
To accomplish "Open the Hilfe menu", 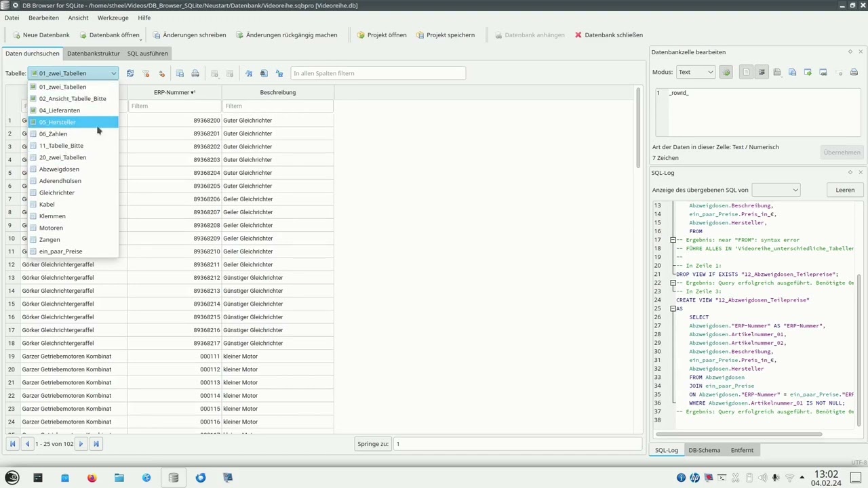I will [144, 18].
